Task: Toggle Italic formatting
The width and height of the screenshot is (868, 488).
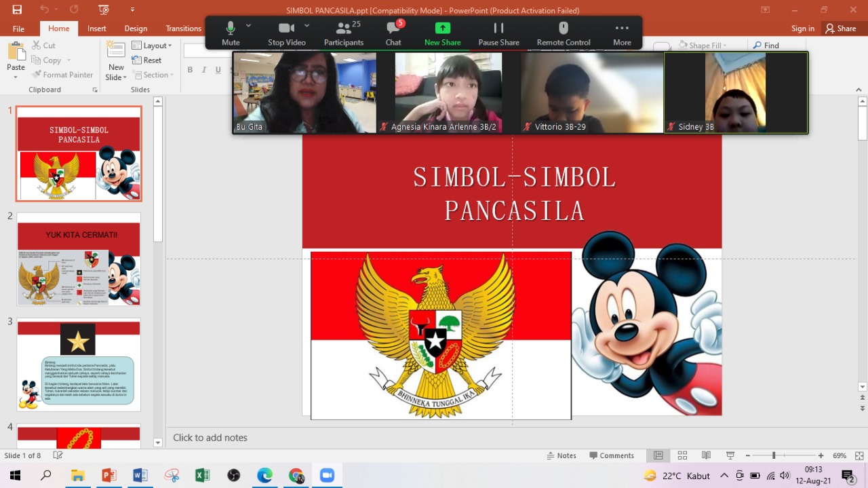Action: point(204,69)
